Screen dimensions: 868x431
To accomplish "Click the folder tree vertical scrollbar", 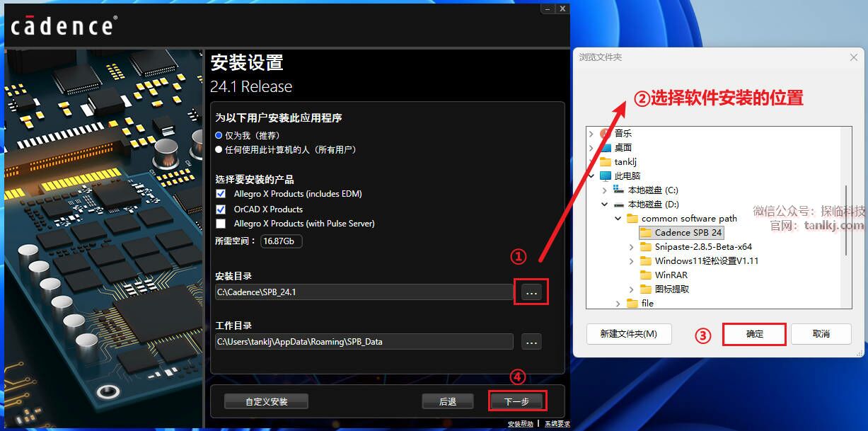I will [846, 219].
